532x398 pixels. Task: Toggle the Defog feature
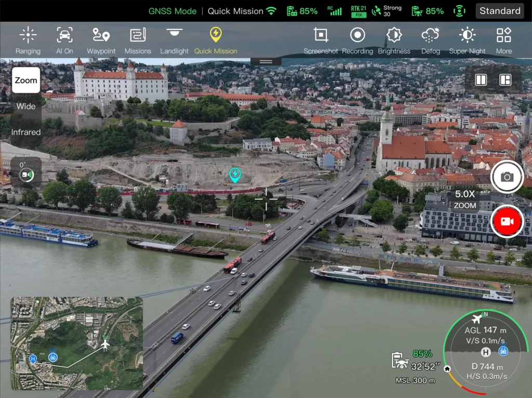430,40
